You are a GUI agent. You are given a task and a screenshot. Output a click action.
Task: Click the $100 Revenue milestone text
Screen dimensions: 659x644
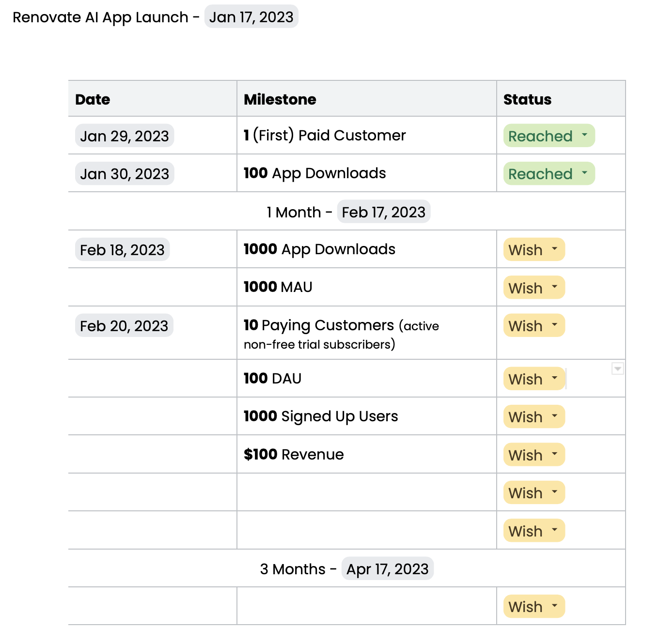point(294,455)
